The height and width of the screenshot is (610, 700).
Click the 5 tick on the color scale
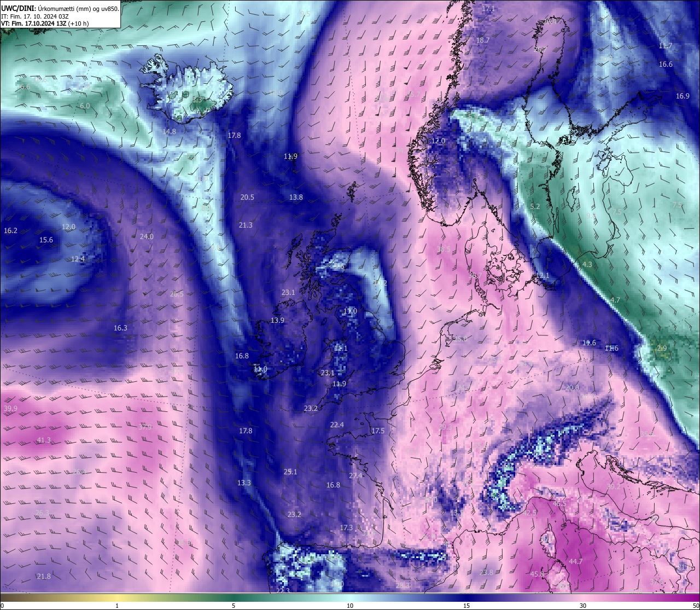234,606
